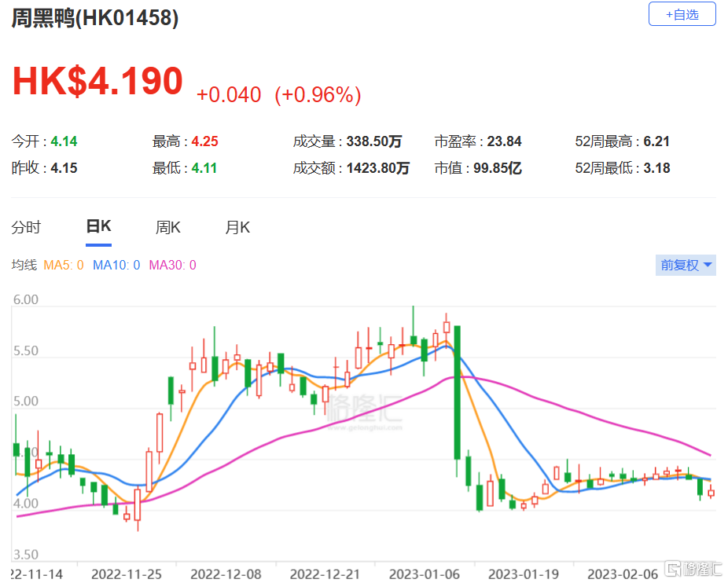Screen dimensions: 728x583
Task: Click the 5.00 price axis label
Action: [25, 401]
